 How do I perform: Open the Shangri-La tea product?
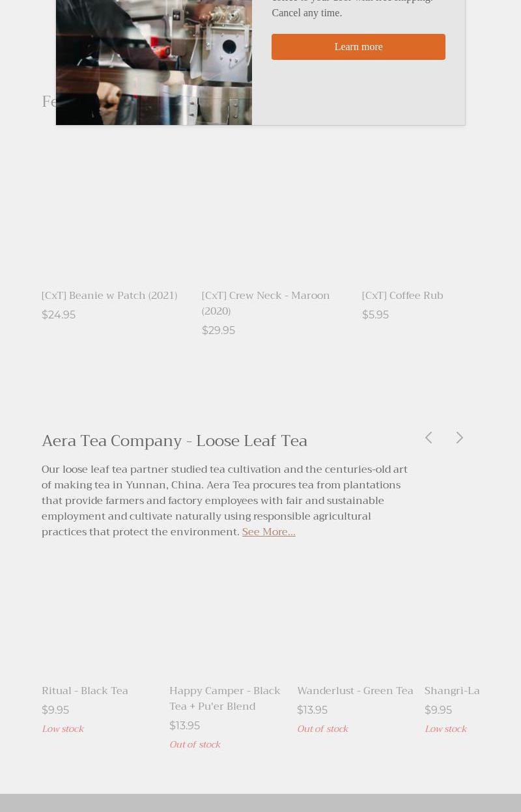click(x=452, y=691)
